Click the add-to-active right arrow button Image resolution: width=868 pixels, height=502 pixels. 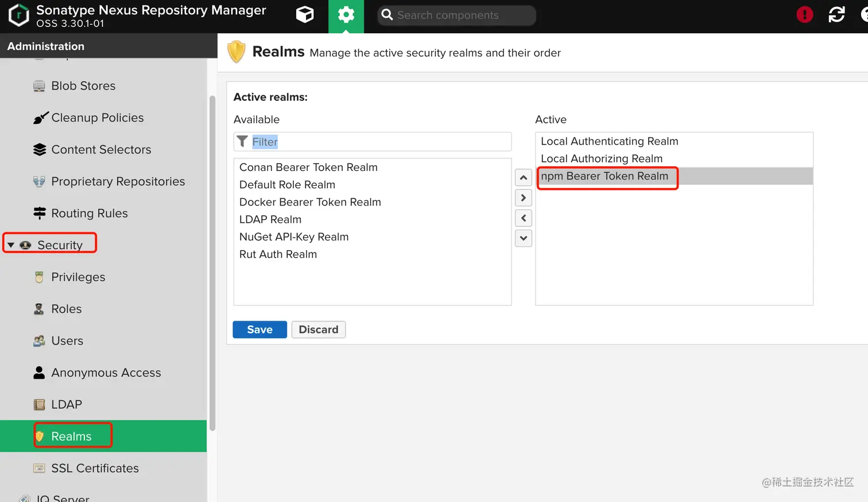point(523,198)
